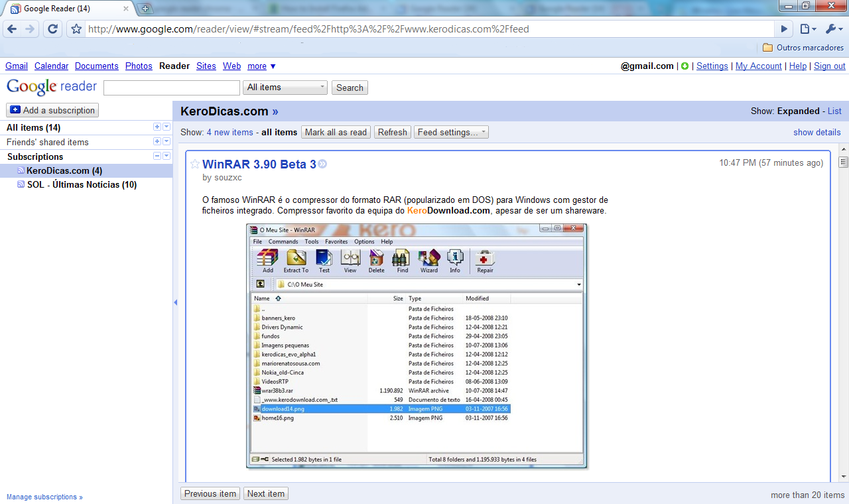The width and height of the screenshot is (849, 504).
Task: Click the Wizard icon in WinRAR screenshot
Action: pos(428,261)
